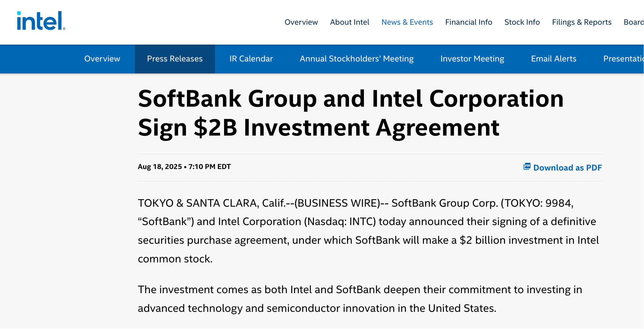Select News & Events in the top menu

tap(407, 22)
